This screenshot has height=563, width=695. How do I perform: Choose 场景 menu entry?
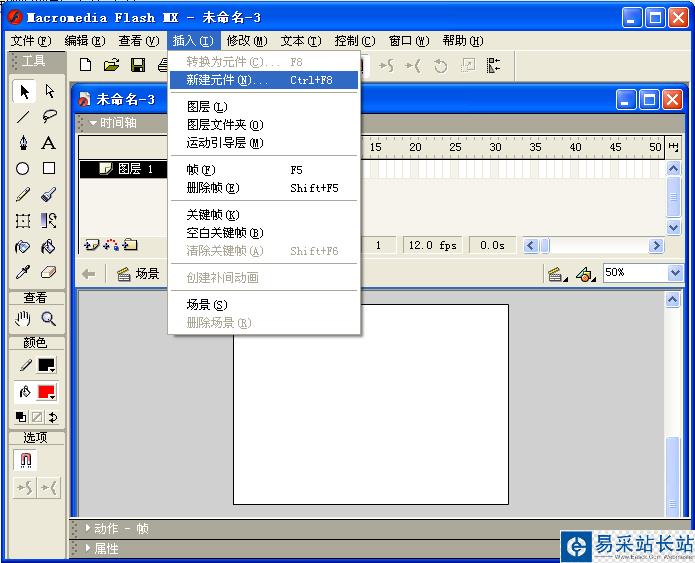[264, 305]
